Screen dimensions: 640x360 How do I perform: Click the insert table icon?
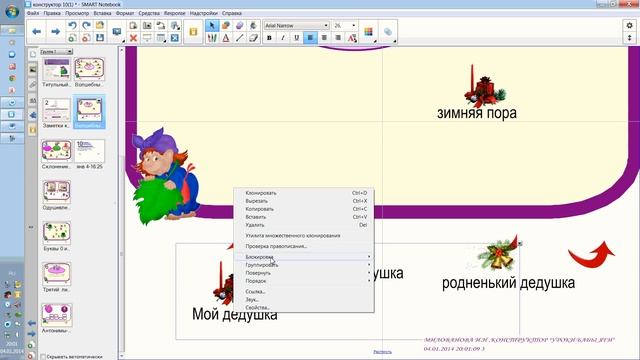[161, 38]
